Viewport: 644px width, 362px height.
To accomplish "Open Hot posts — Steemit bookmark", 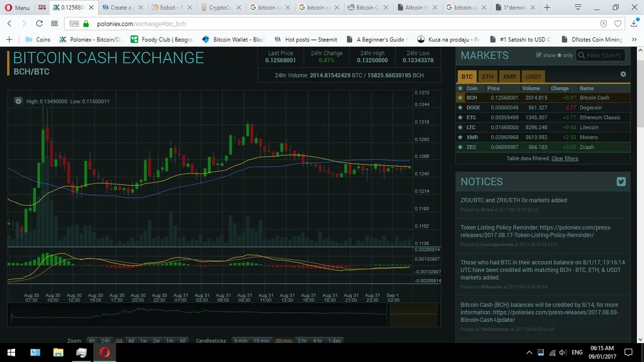I will (x=306, y=39).
